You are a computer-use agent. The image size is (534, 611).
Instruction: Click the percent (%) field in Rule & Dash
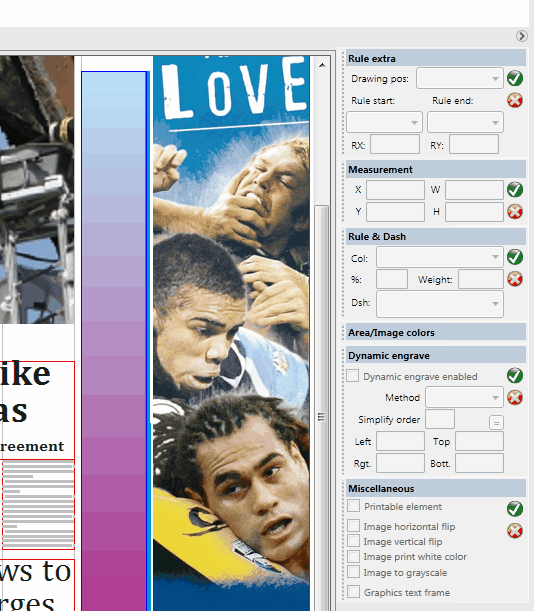(x=392, y=279)
